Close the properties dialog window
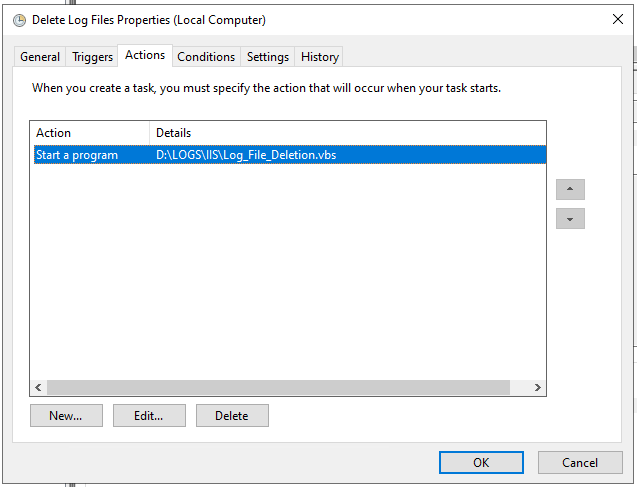Viewport: 637px width, 487px height. 617,19
